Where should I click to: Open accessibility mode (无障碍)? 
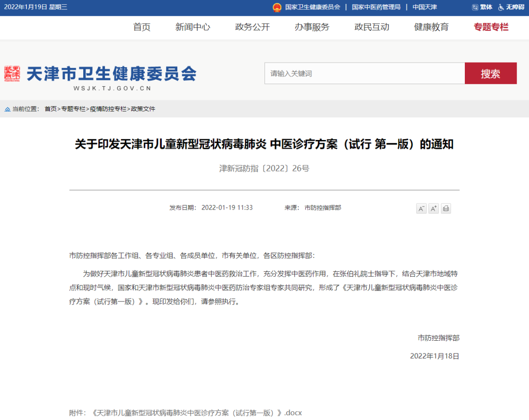click(x=511, y=7)
